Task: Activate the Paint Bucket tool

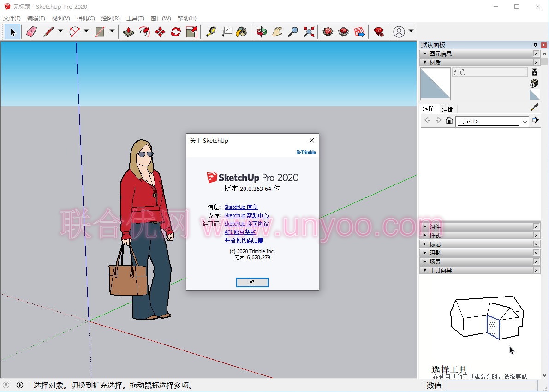Action: click(x=241, y=32)
